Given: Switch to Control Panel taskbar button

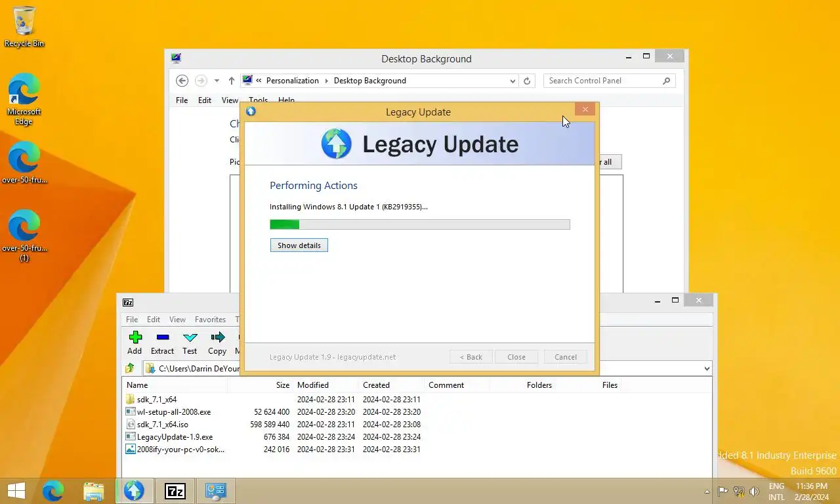Looking at the screenshot, I should pyautogui.click(x=216, y=491).
